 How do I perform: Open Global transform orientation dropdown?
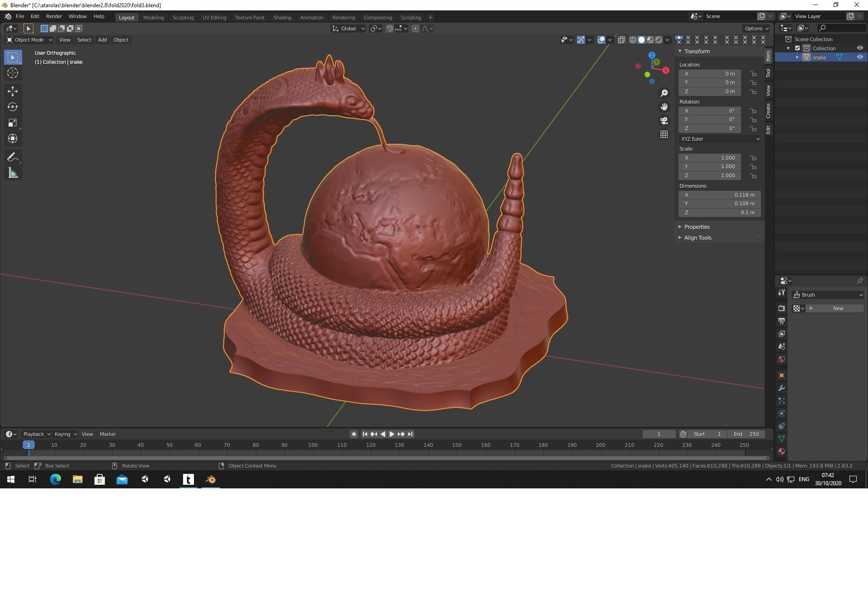pyautogui.click(x=348, y=28)
